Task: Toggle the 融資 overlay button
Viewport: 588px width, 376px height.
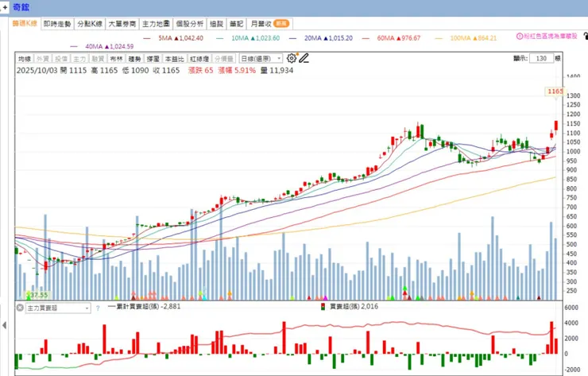Action: [98, 59]
